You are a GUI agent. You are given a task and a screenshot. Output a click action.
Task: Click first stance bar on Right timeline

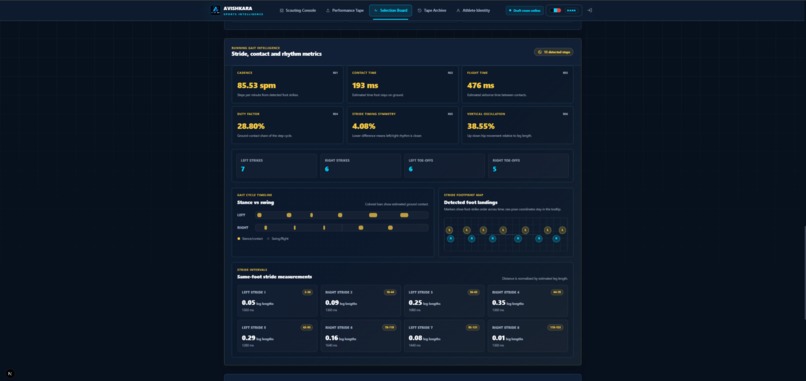(x=265, y=227)
